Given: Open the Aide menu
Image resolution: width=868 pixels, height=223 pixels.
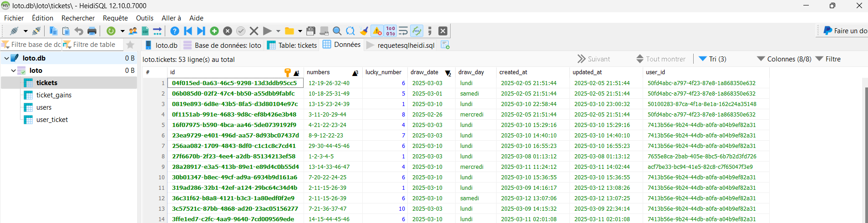Looking at the screenshot, I should click(196, 18).
